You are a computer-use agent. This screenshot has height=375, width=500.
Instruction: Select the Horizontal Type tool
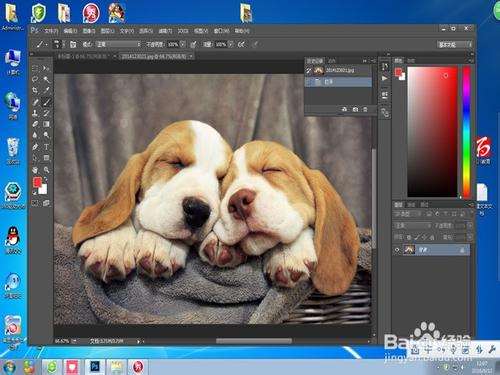click(46, 147)
